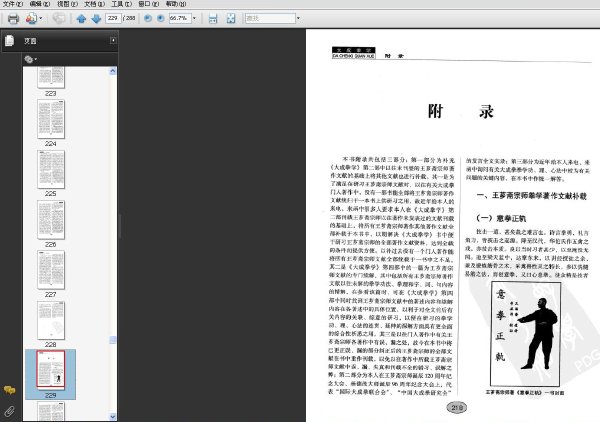Click the zoom out circular button
Image resolution: width=600 pixels, height=422 pixels.
pyautogui.click(x=148, y=18)
